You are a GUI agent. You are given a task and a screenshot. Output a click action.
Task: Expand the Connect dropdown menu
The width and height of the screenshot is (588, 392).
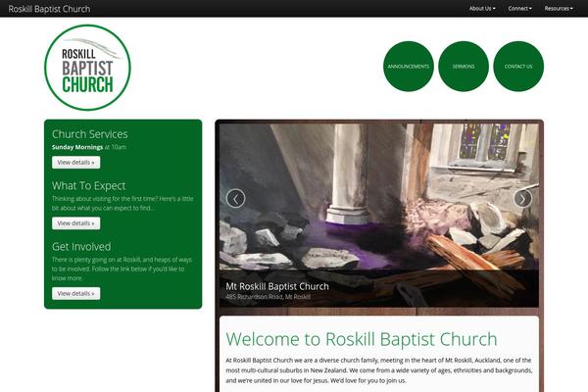point(519,8)
